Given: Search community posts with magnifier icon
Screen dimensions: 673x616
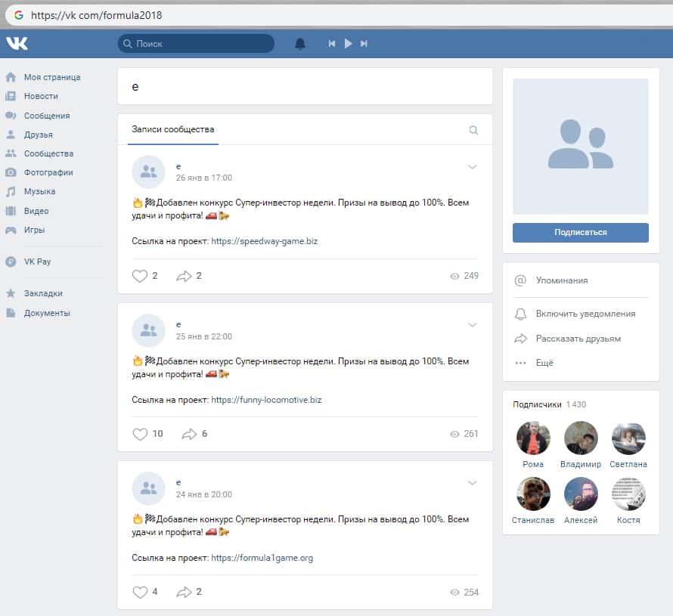Looking at the screenshot, I should click(x=473, y=130).
